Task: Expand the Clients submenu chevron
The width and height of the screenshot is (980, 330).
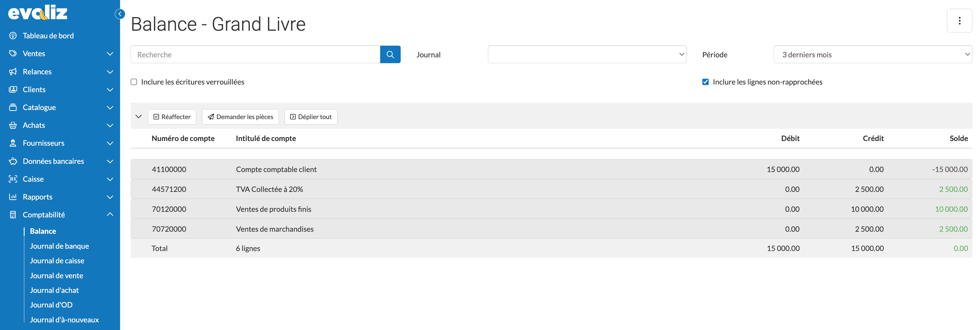Action: click(x=110, y=89)
